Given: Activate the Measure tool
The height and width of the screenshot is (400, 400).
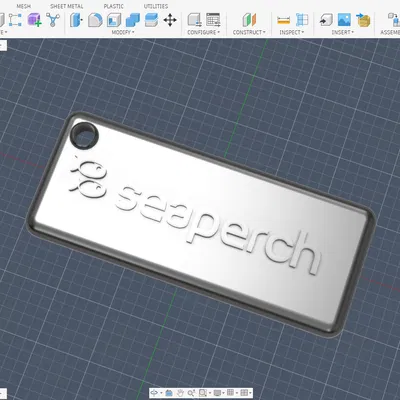Looking at the screenshot, I should pos(283,20).
